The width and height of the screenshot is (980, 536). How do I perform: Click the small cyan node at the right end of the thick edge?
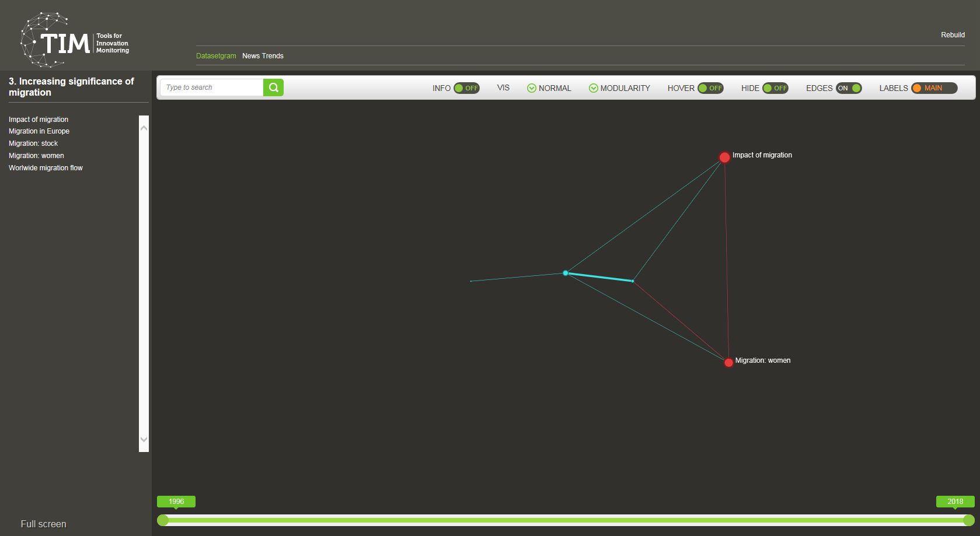(633, 281)
